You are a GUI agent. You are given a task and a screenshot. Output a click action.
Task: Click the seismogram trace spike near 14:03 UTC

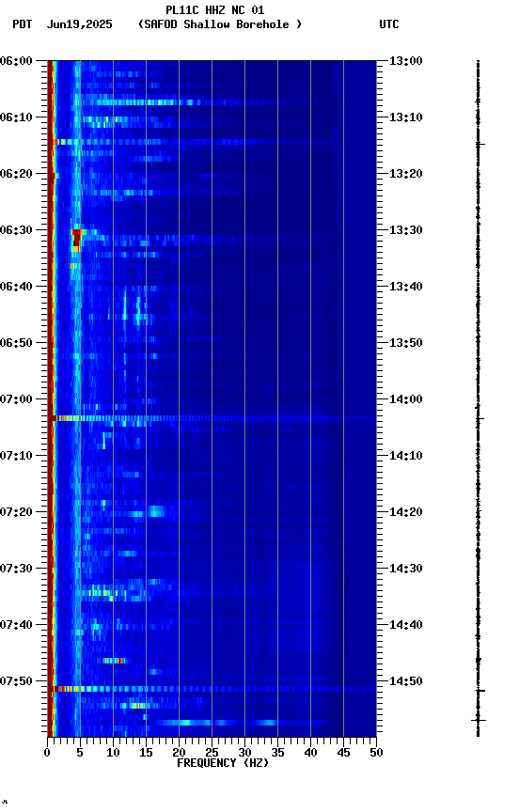click(480, 418)
